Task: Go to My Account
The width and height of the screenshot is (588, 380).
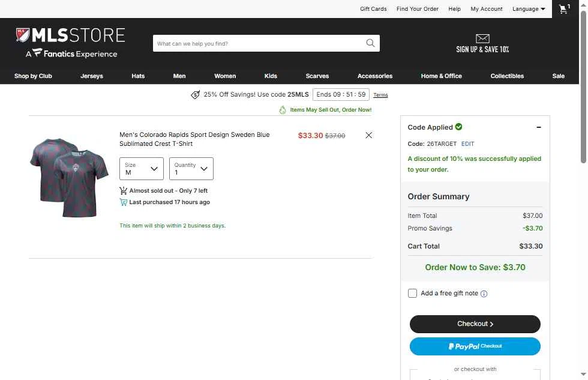Action: pos(487,9)
